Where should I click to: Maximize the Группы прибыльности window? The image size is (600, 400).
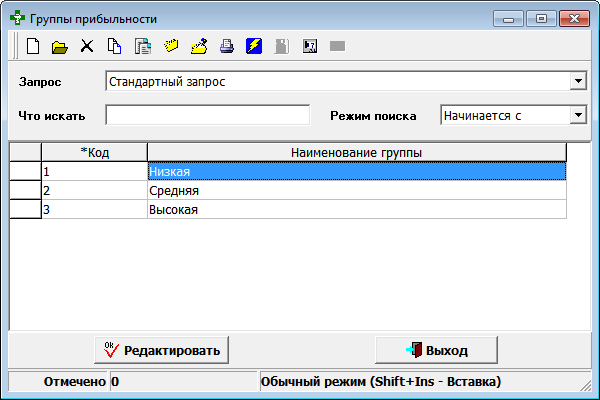click(x=541, y=19)
